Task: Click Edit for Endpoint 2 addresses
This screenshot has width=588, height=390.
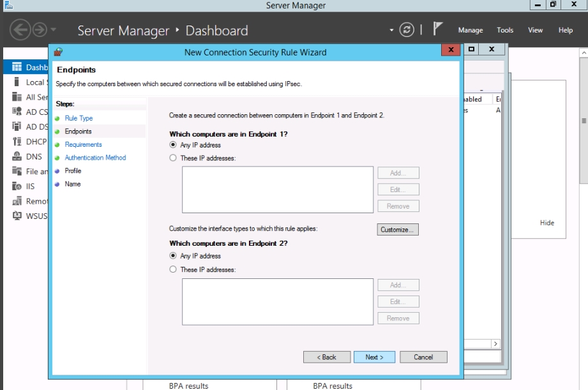Action: point(398,301)
